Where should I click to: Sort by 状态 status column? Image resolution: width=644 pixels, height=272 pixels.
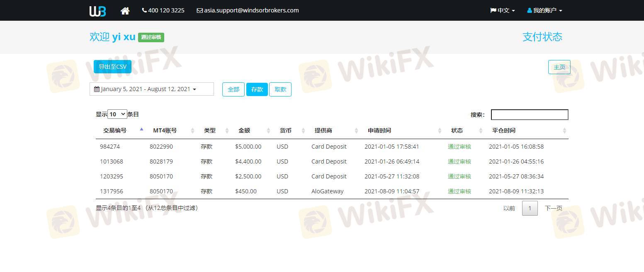(x=457, y=130)
